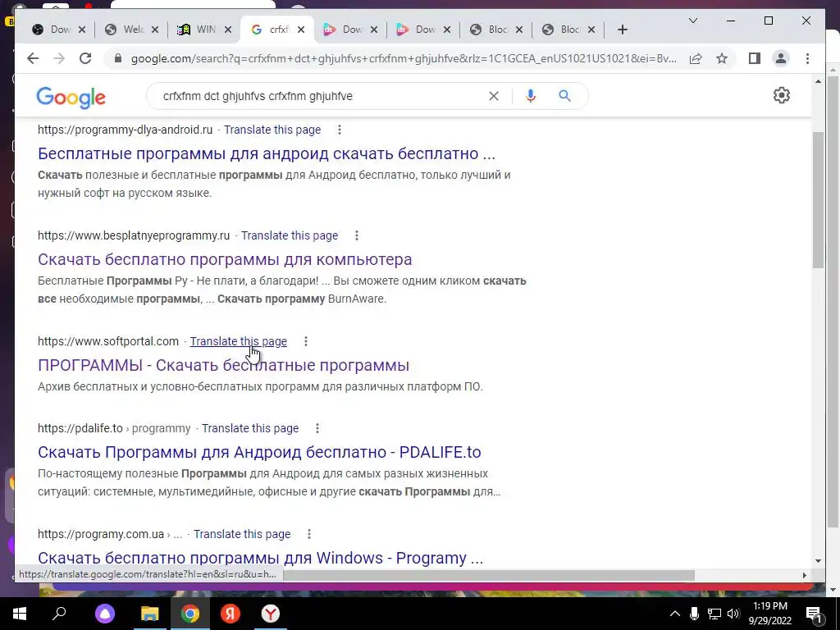
Task: Open options for programy.com.ua result
Action: [x=308, y=534]
